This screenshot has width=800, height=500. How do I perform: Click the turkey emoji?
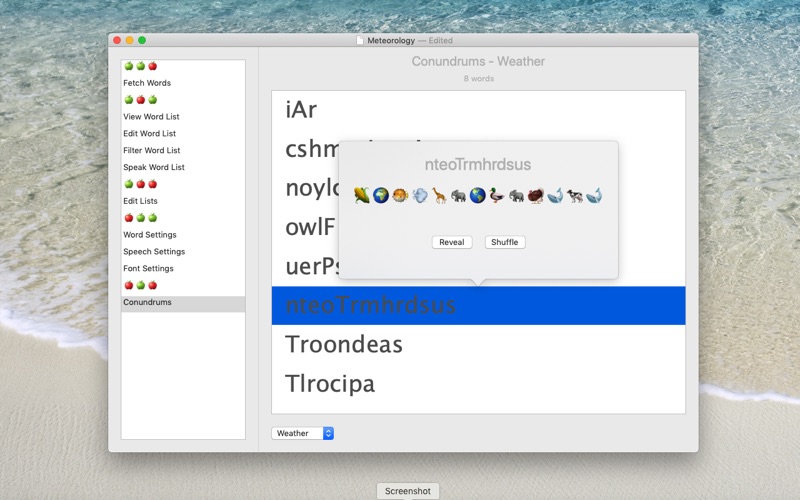tap(536, 195)
